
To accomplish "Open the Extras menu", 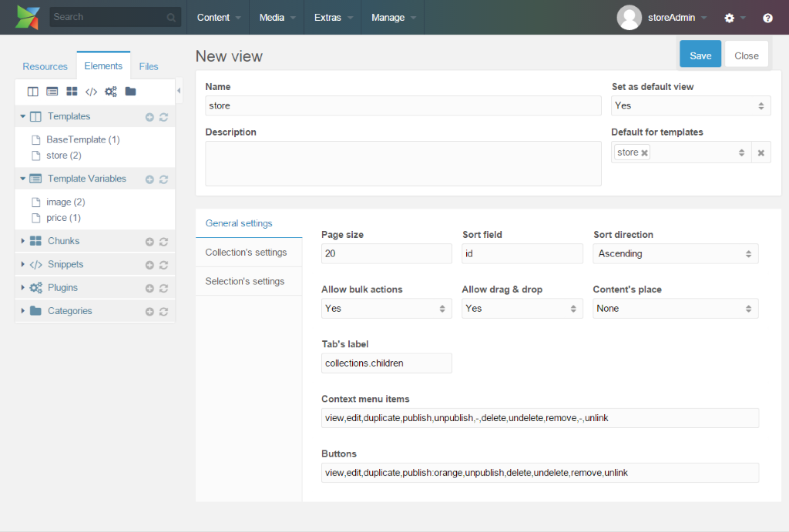I will pyautogui.click(x=333, y=18).
